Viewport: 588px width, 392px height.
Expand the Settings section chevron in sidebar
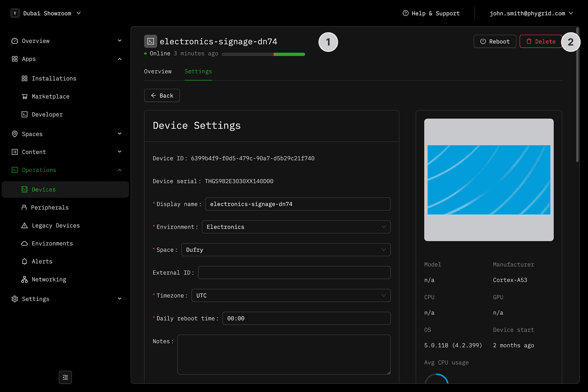pos(120,299)
